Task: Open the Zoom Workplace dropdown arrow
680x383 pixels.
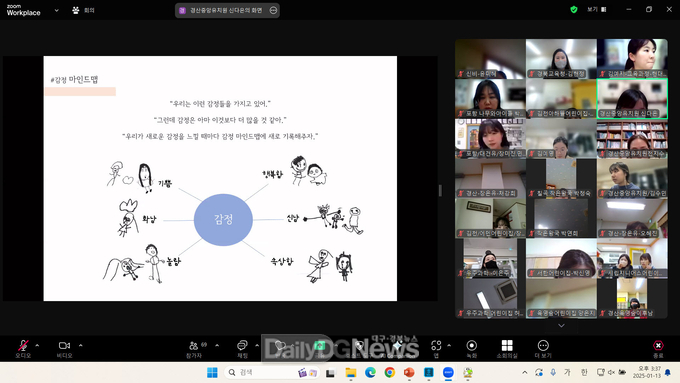Action: [x=56, y=10]
